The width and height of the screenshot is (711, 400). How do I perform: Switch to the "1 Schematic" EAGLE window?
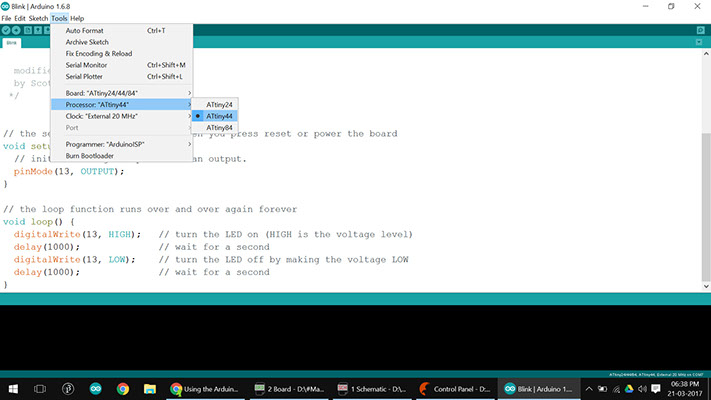(372, 389)
